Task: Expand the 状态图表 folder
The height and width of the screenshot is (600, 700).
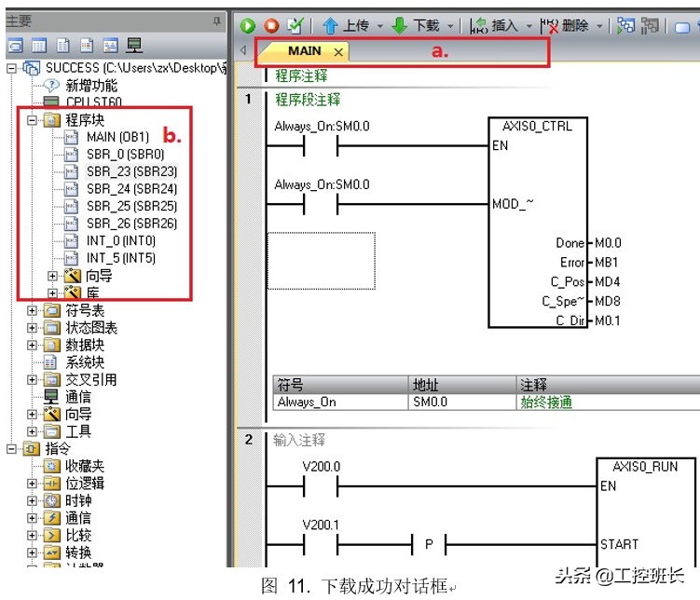Action: tap(32, 328)
